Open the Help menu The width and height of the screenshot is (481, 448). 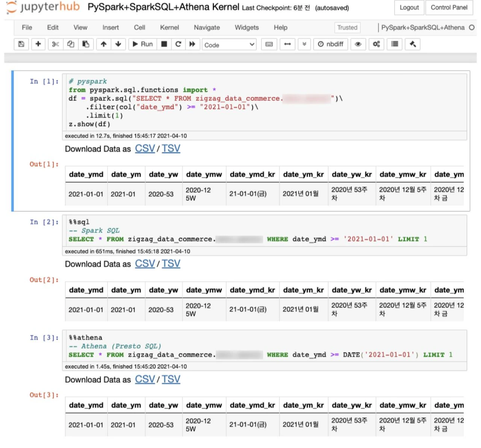tap(280, 27)
